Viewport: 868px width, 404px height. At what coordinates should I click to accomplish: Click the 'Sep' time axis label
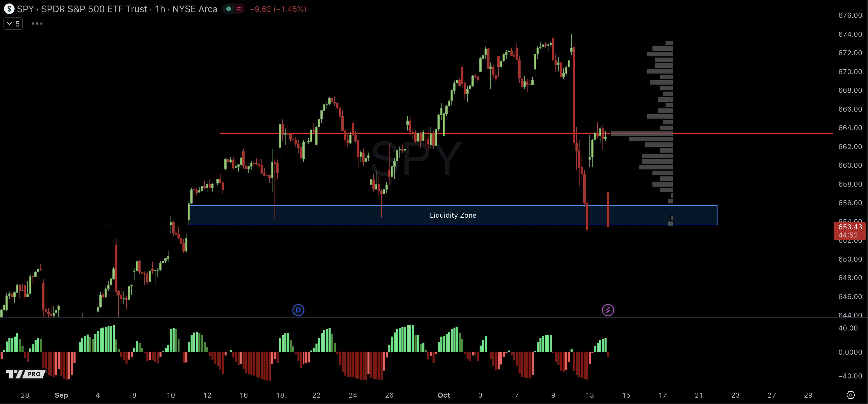pos(61,395)
